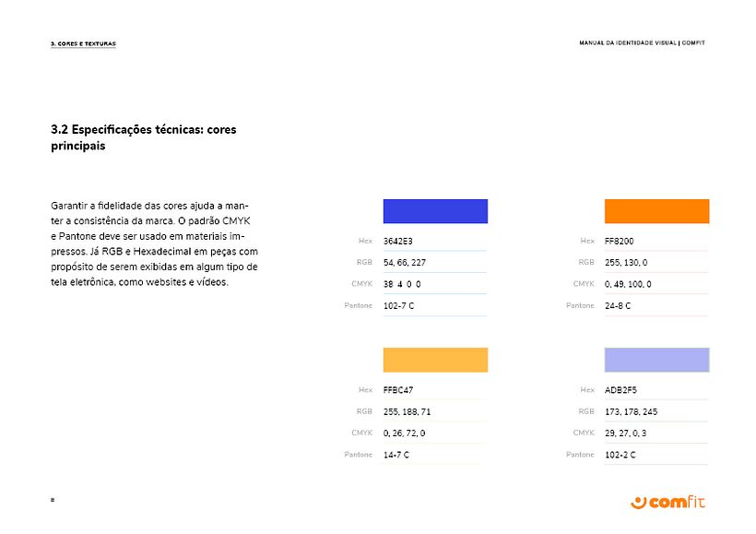The image size is (756, 534).
Task: Click the Pantone value 24-8 C
Action: click(618, 305)
